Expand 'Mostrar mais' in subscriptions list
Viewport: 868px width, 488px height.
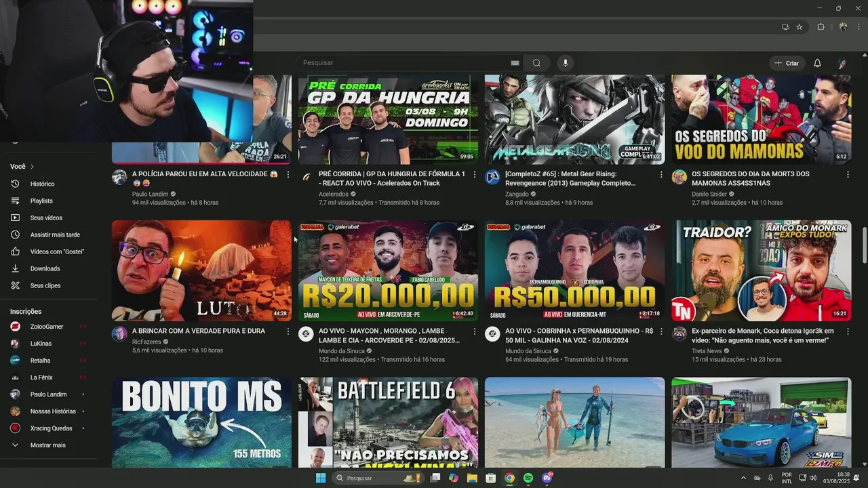point(49,445)
